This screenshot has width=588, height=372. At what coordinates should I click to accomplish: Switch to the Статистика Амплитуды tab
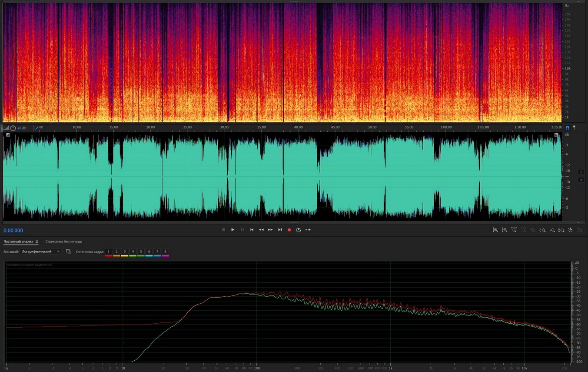click(x=63, y=241)
